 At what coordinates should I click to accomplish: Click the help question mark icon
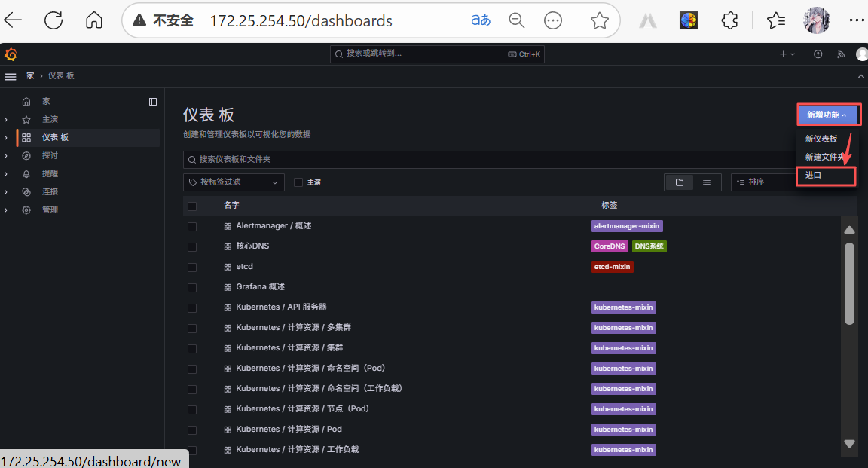(x=818, y=54)
